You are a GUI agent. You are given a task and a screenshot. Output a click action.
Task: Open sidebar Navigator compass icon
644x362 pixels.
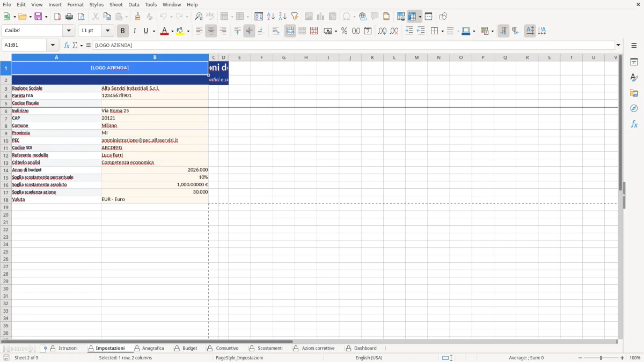point(634,108)
